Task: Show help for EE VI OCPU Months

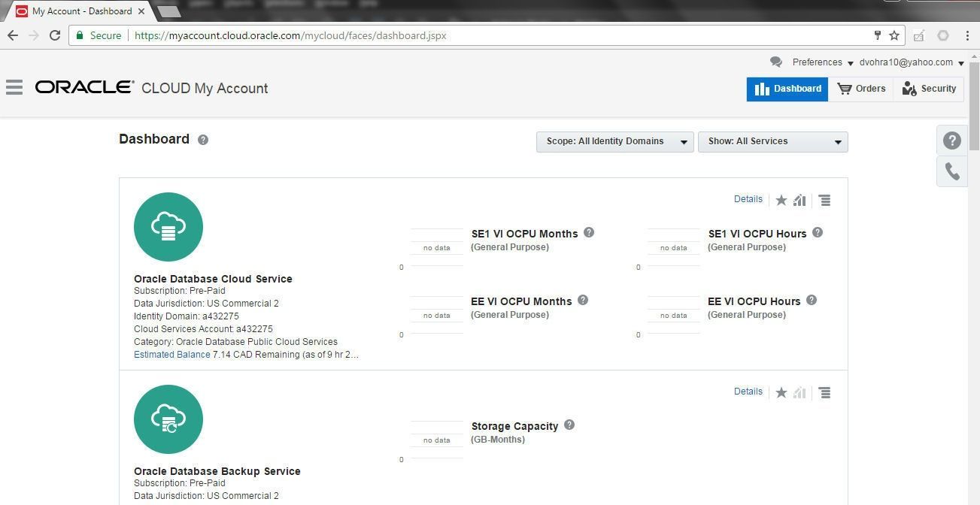Action: pyautogui.click(x=583, y=301)
